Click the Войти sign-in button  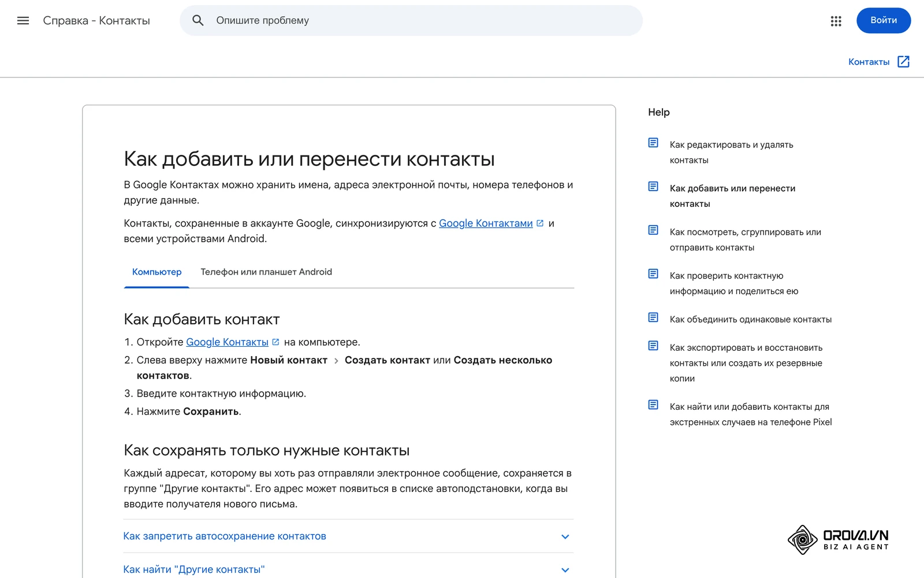884,21
